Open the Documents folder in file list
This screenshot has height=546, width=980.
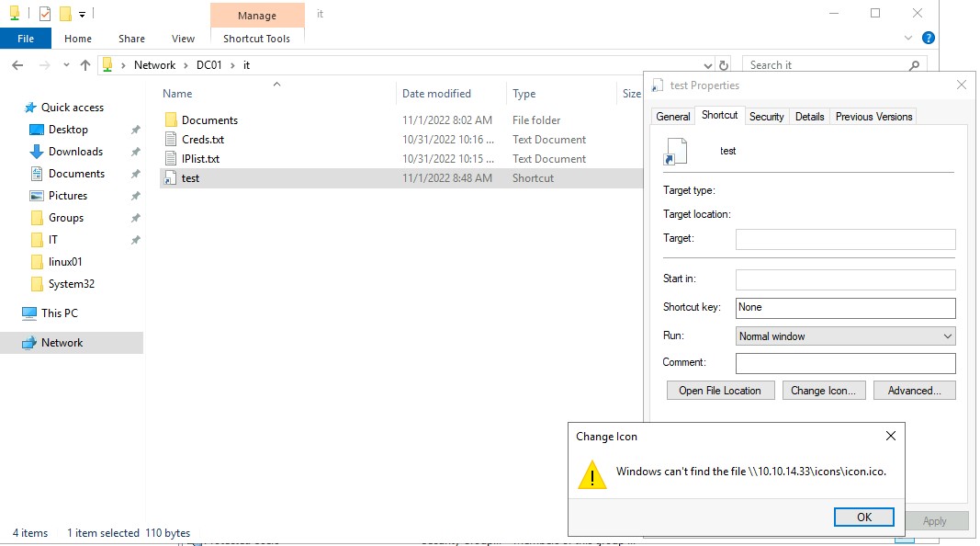[209, 120]
